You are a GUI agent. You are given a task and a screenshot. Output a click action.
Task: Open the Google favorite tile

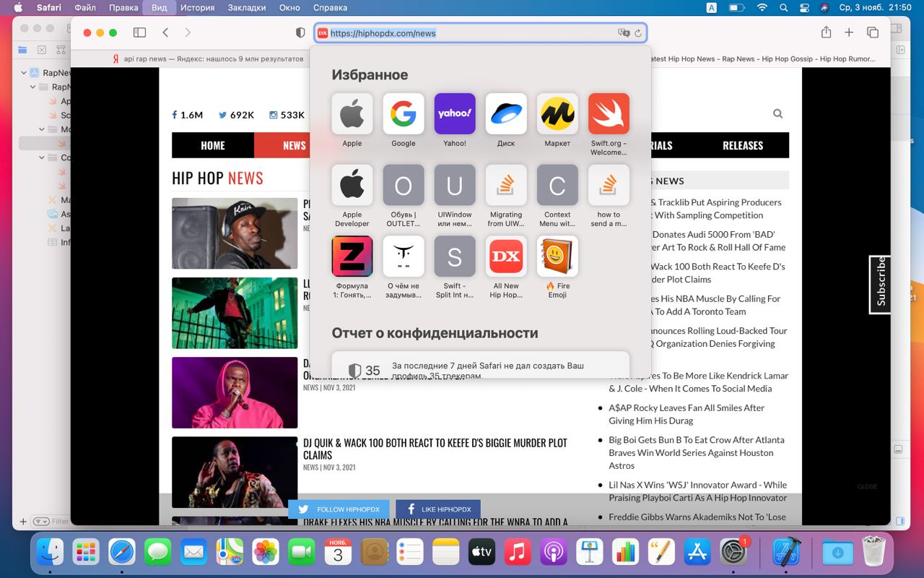coord(404,113)
